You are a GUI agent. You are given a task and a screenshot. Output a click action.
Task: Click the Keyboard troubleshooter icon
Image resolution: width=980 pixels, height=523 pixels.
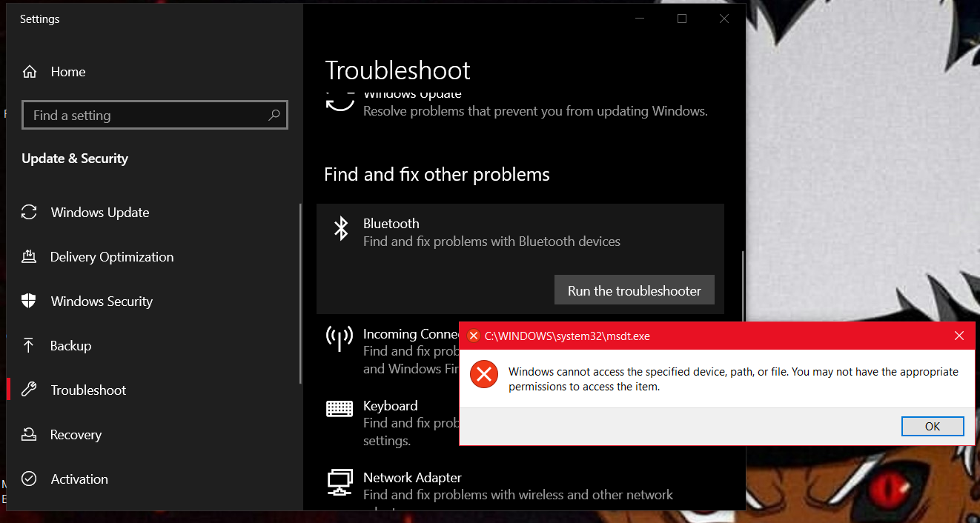pos(340,408)
